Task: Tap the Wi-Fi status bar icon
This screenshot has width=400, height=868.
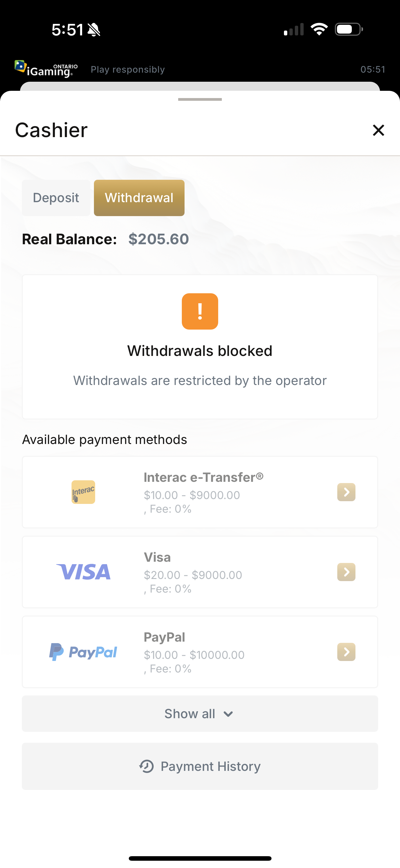Action: pyautogui.click(x=319, y=29)
